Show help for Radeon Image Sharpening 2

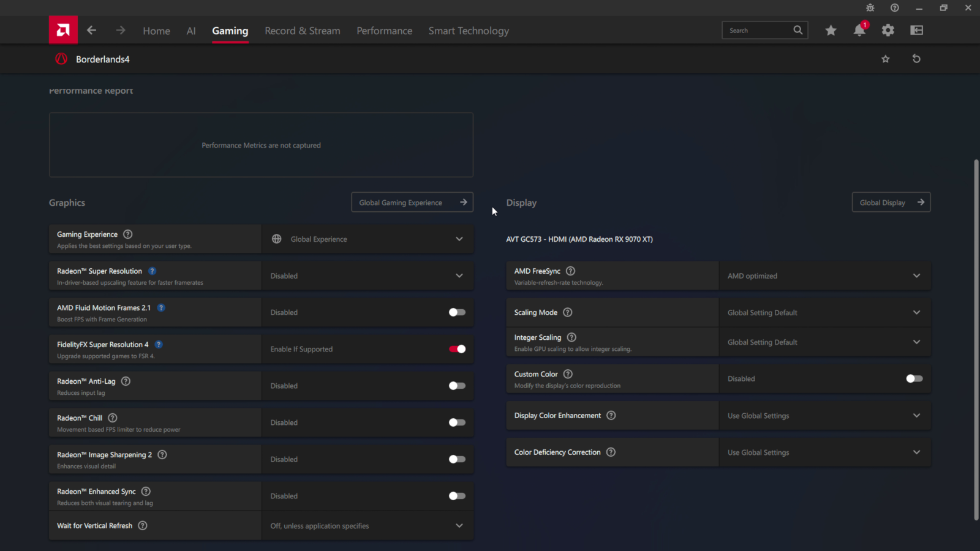(x=162, y=455)
